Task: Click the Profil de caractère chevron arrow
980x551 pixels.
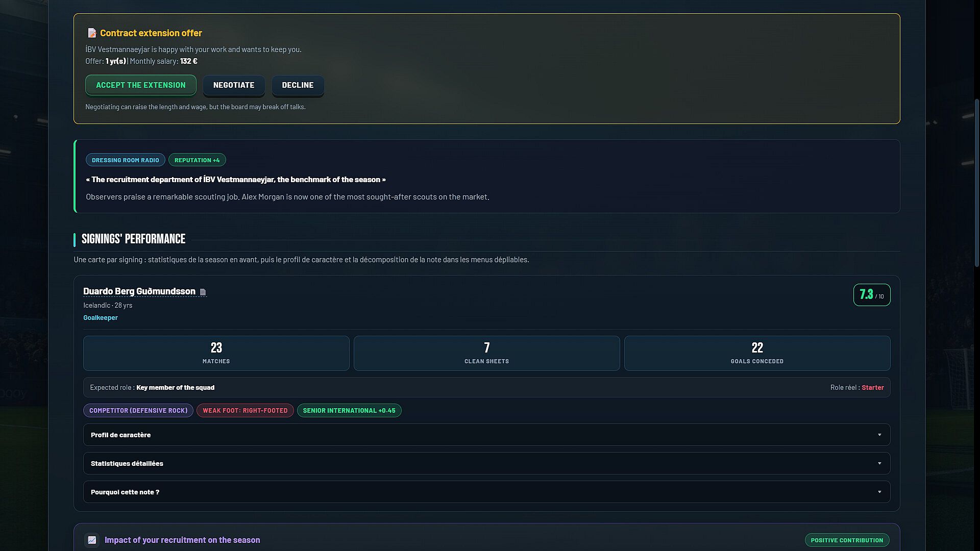Action: tap(879, 435)
